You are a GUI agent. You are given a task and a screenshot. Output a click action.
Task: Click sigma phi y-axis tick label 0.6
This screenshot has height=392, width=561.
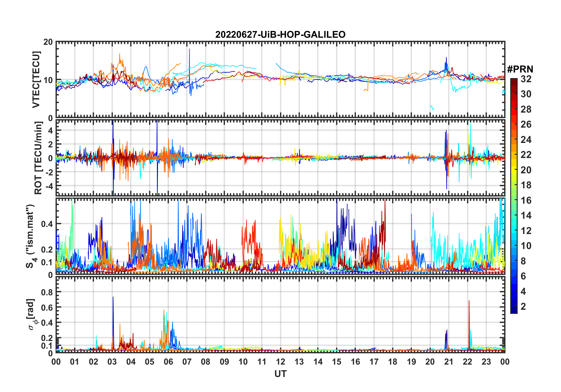[47, 307]
